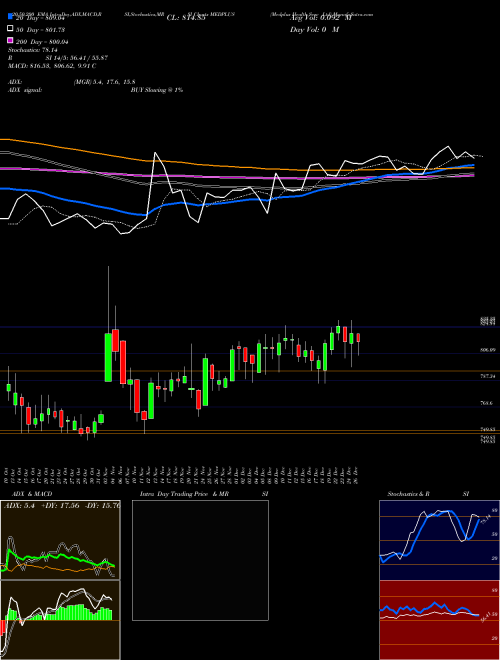Click the 'MACD: 816.33, 806.62, 9.91 C' readout
The width and height of the screenshot is (500, 660).
click(x=52, y=66)
